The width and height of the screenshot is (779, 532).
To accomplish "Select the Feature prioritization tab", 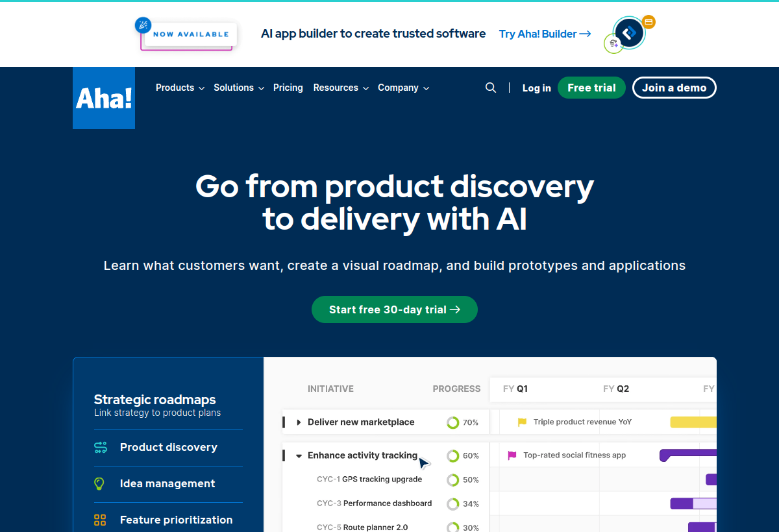I will (168, 520).
